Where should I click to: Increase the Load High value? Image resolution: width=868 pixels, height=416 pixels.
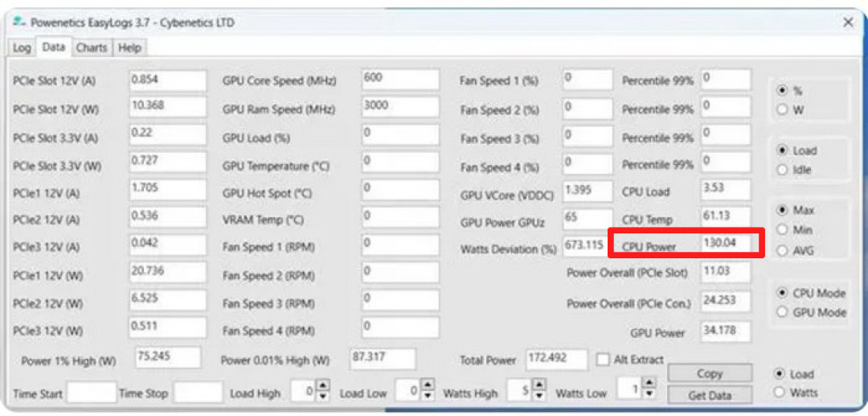[324, 385]
